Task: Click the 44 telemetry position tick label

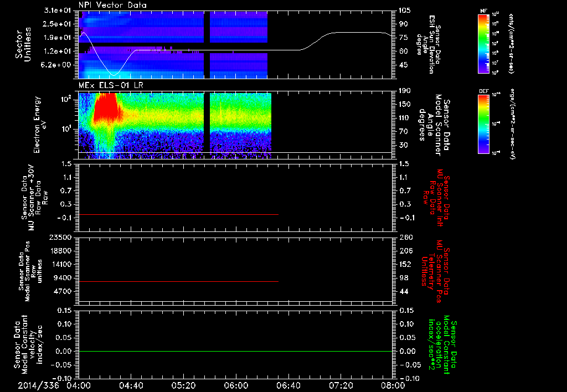Action: pyautogui.click(x=403, y=291)
